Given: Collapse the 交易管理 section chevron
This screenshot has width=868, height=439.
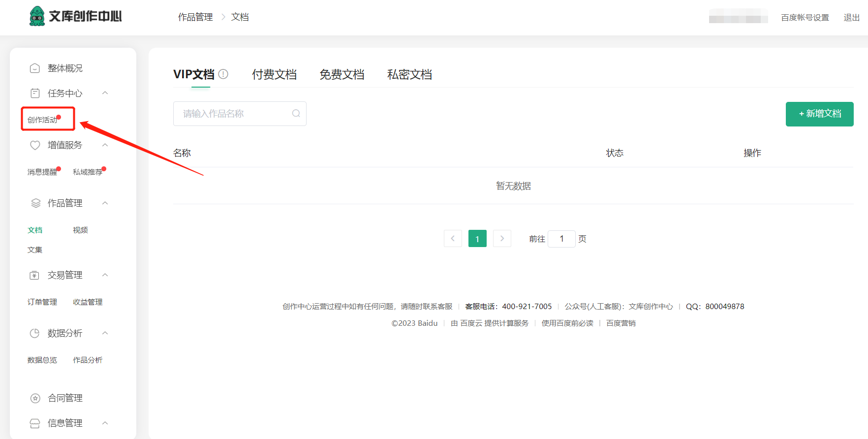Looking at the screenshot, I should click(105, 275).
